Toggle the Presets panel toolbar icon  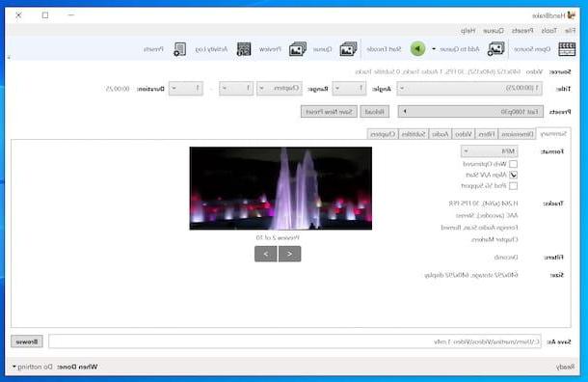(x=179, y=49)
